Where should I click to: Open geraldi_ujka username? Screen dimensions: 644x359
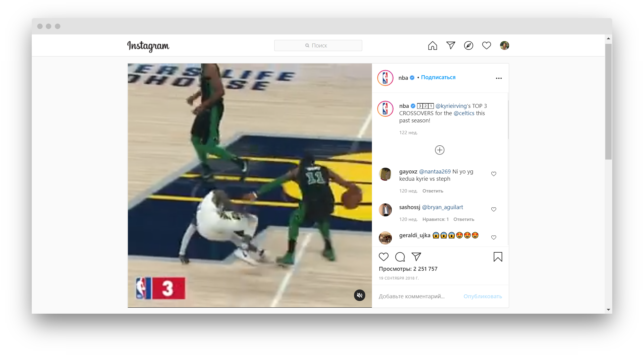point(415,235)
